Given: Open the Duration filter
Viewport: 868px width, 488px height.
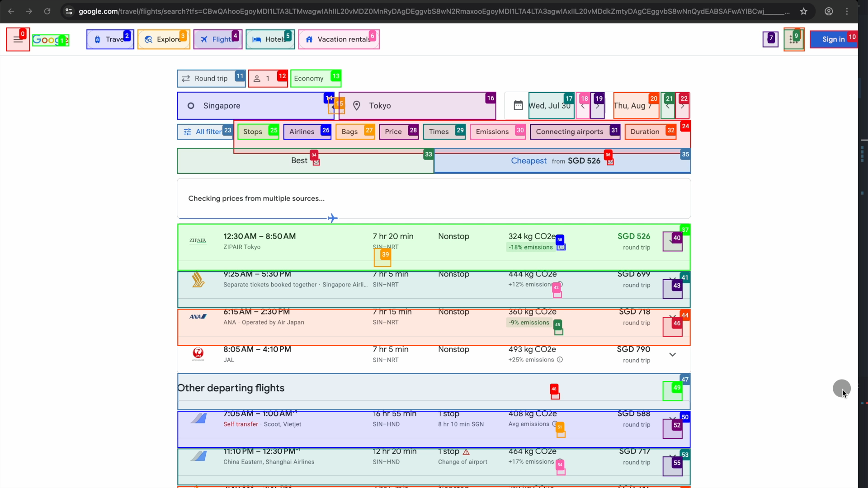Looking at the screenshot, I should pyautogui.click(x=651, y=131).
